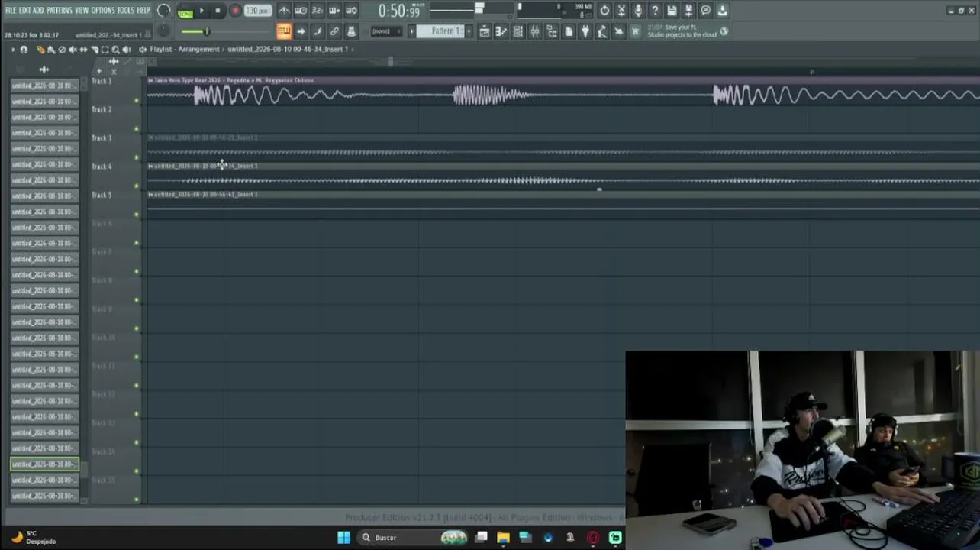Viewport: 980px width, 550px height.
Task: Save the project with the floppy disk icon
Action: (x=672, y=11)
